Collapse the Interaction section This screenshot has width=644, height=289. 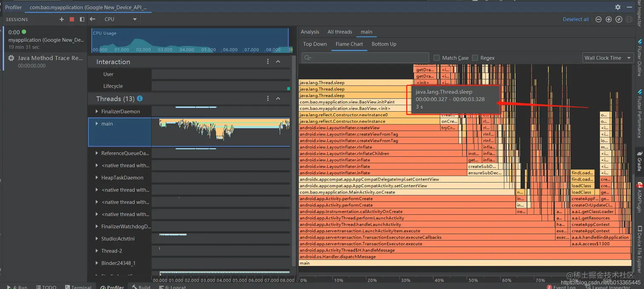click(x=278, y=62)
